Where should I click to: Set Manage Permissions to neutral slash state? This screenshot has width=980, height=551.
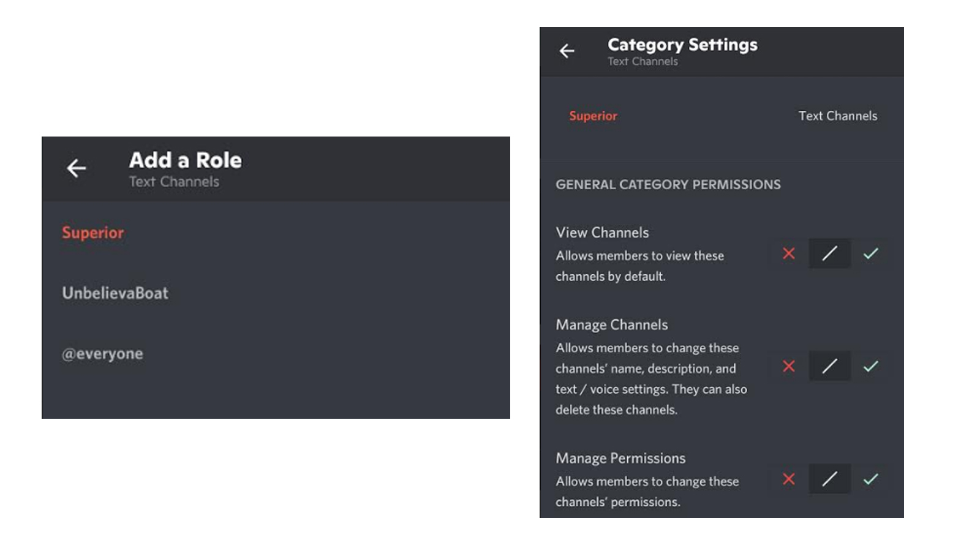coord(829,480)
